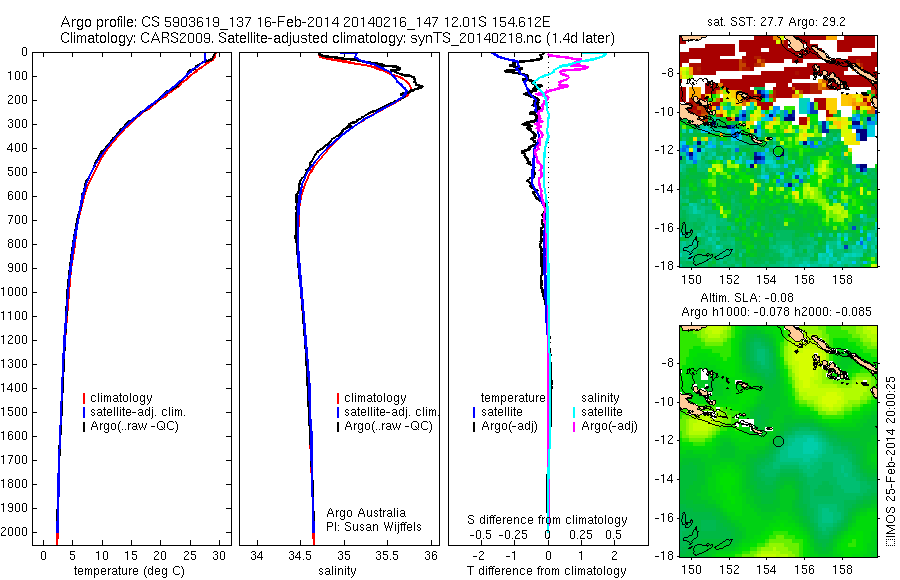Click the 'Argo Australia' credit text
The height and width of the screenshot is (580, 900).
[366, 513]
